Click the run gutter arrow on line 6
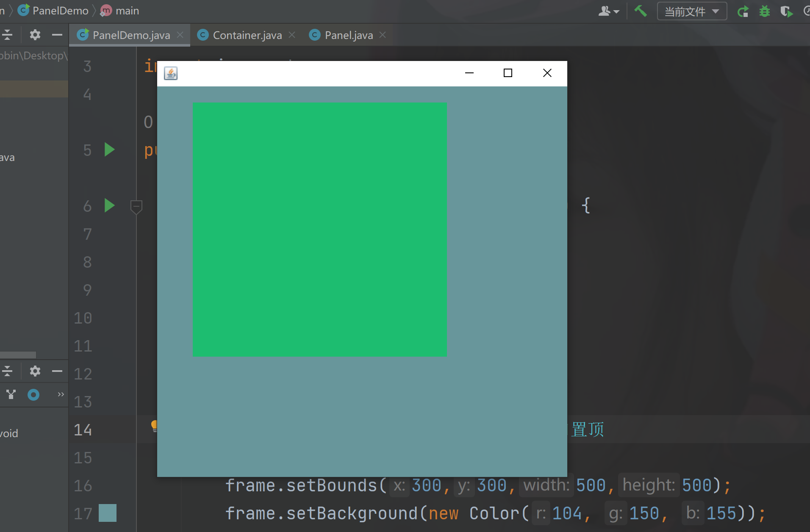Screen dimensions: 810x532 pos(109,205)
